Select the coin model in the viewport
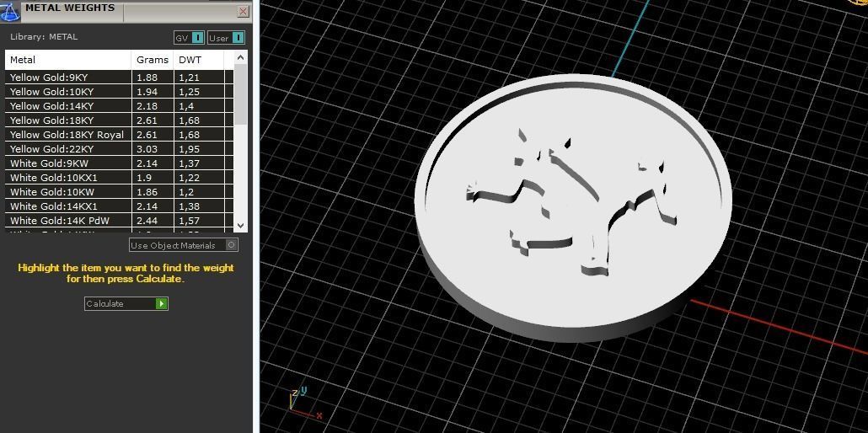Viewport: 868px width, 433px height. point(573,207)
